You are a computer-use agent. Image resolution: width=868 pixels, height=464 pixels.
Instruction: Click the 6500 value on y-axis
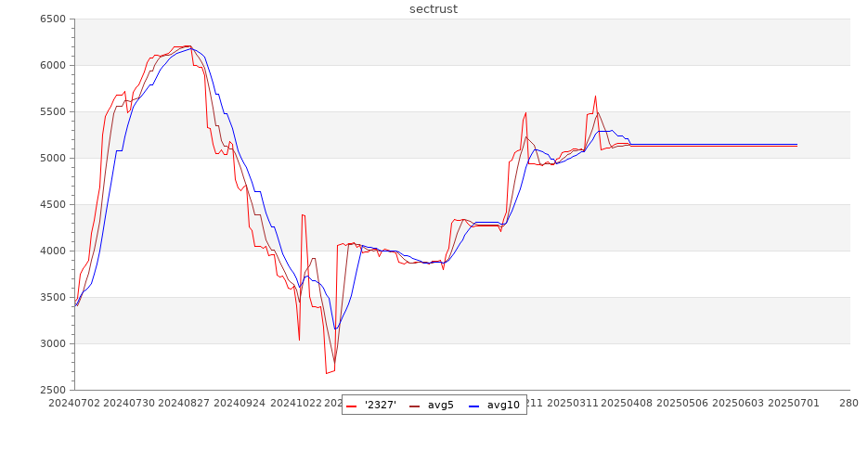pyautogui.click(x=53, y=19)
